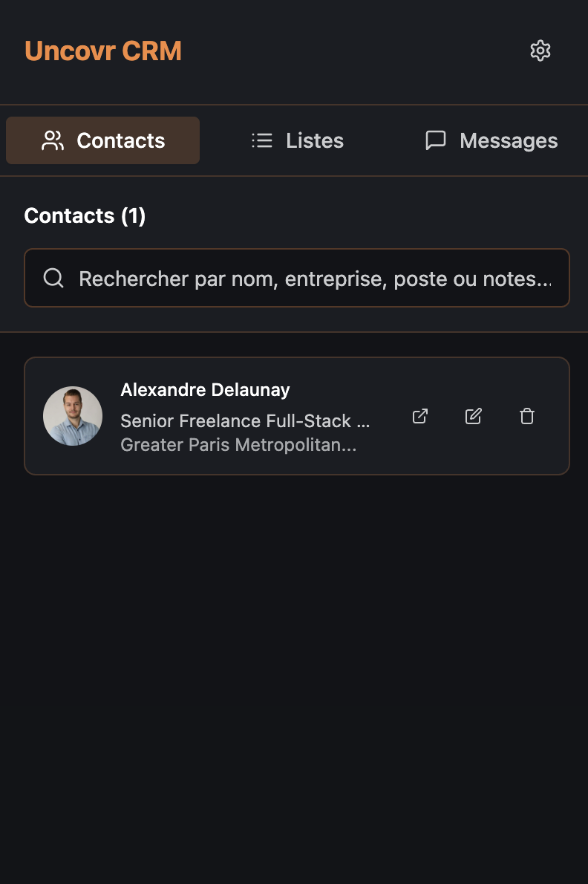This screenshot has height=884, width=588.
Task: Delete the Alexandre Delaunay contact
Action: coord(527,416)
